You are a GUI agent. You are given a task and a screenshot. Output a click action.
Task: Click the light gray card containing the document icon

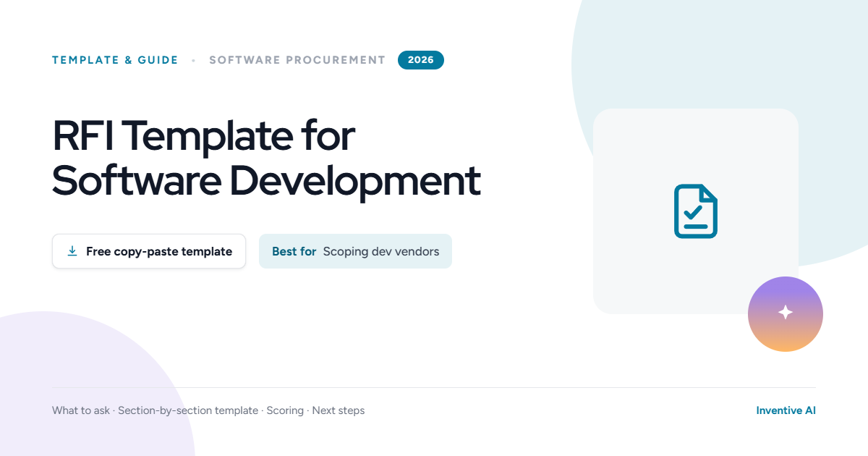coord(696,211)
